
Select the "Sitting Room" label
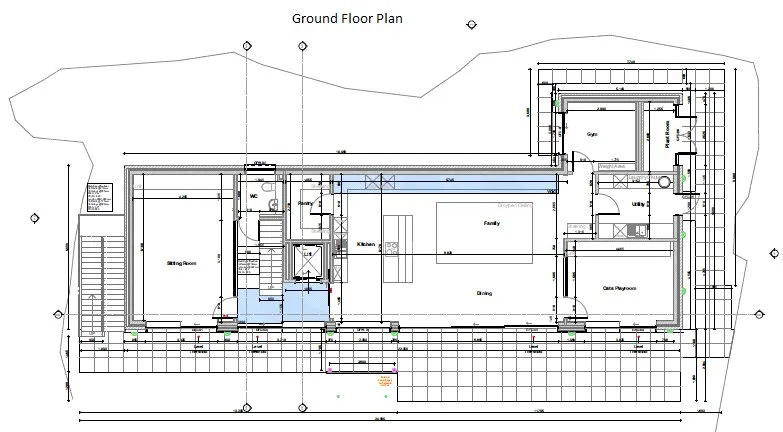(x=181, y=263)
